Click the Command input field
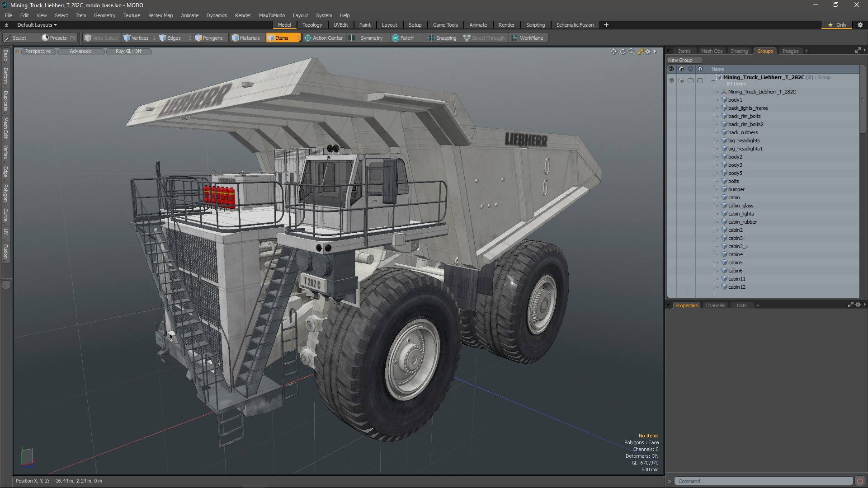Image resolution: width=868 pixels, height=488 pixels. [x=763, y=481]
